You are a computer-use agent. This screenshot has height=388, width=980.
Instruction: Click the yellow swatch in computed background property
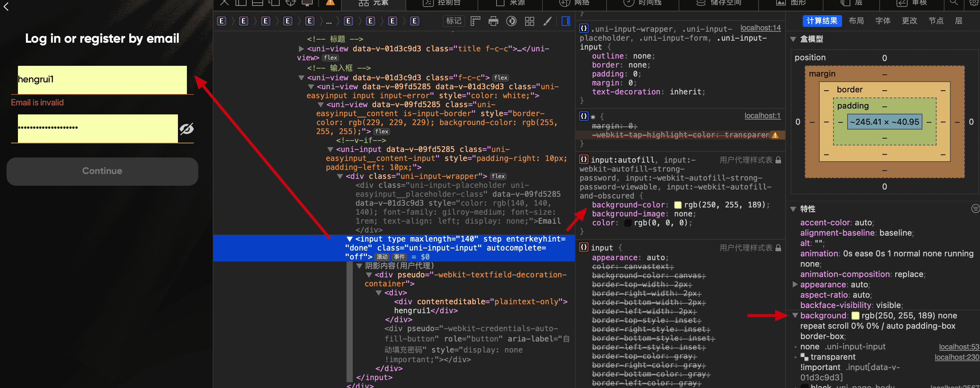tap(855, 316)
